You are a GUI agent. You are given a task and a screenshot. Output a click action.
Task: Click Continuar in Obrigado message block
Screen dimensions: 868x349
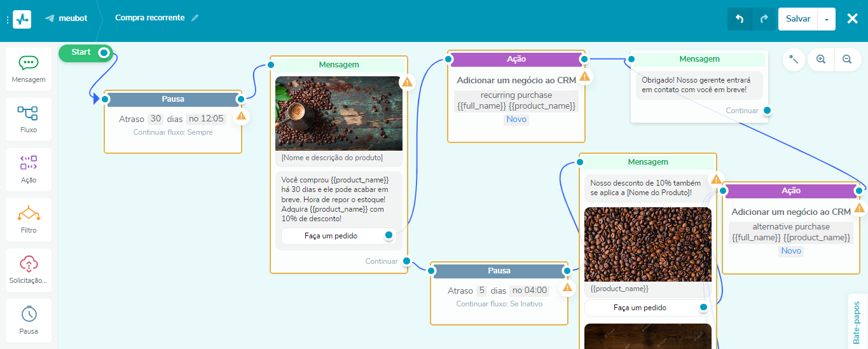(742, 111)
